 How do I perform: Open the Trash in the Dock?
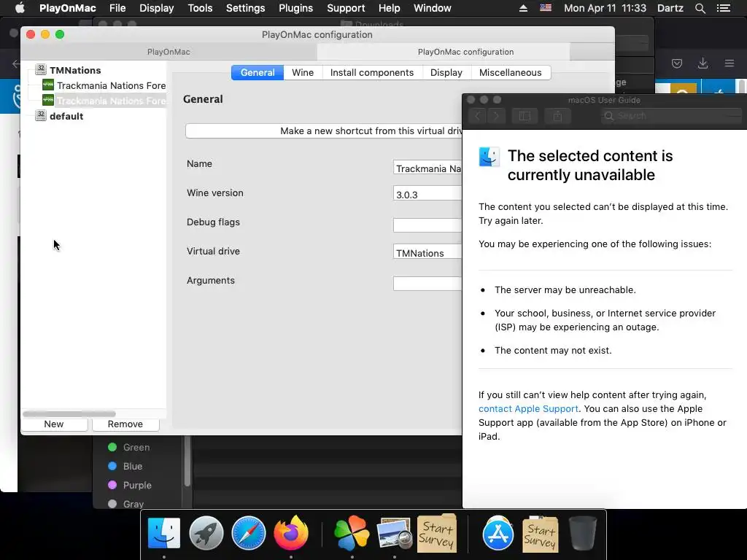[582, 533]
